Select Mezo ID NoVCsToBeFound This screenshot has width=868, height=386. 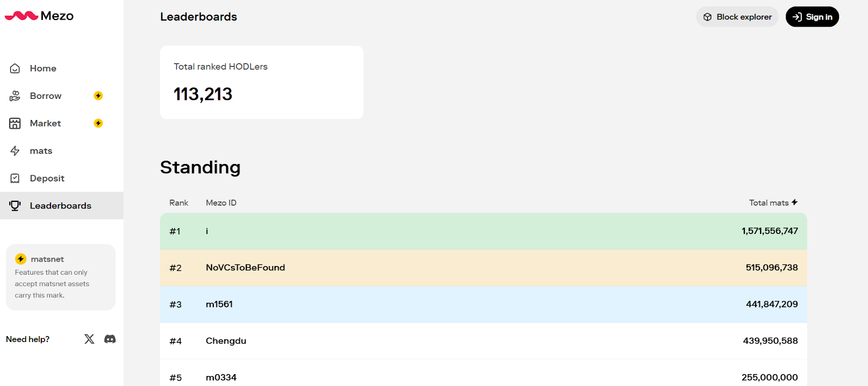[x=245, y=268]
